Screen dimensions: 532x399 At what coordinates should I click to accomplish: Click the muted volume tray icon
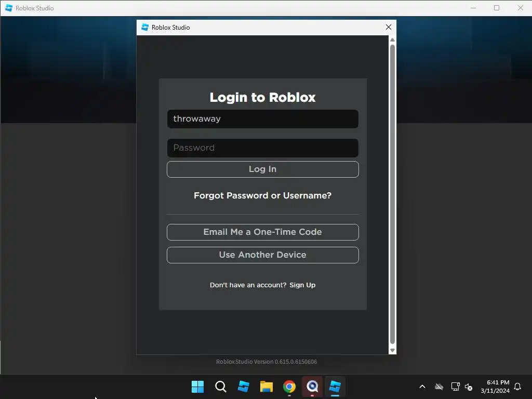tap(469, 387)
